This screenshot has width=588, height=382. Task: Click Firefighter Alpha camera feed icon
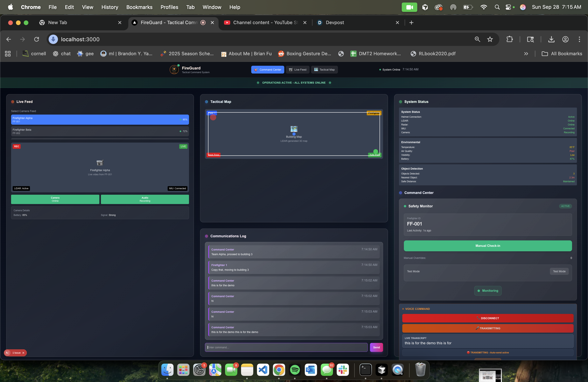tap(100, 163)
